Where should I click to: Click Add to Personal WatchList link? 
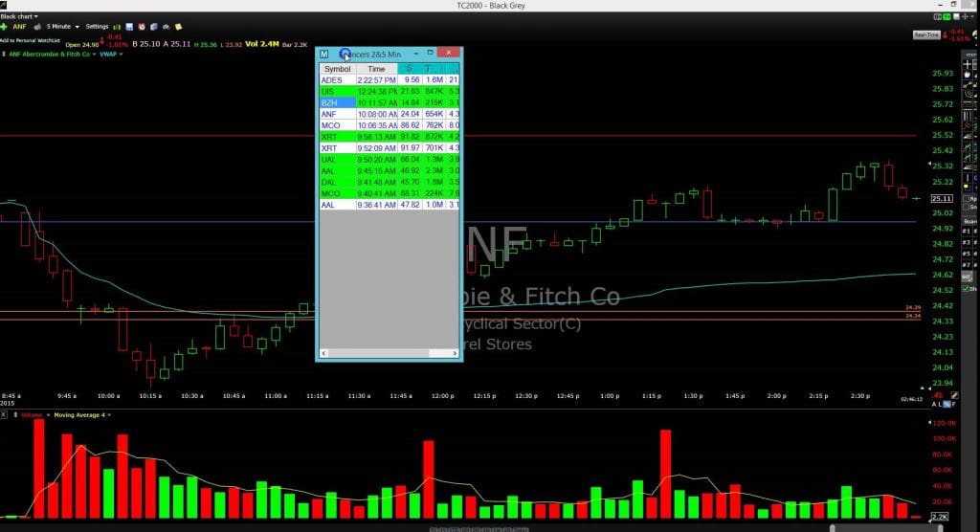tap(30, 40)
